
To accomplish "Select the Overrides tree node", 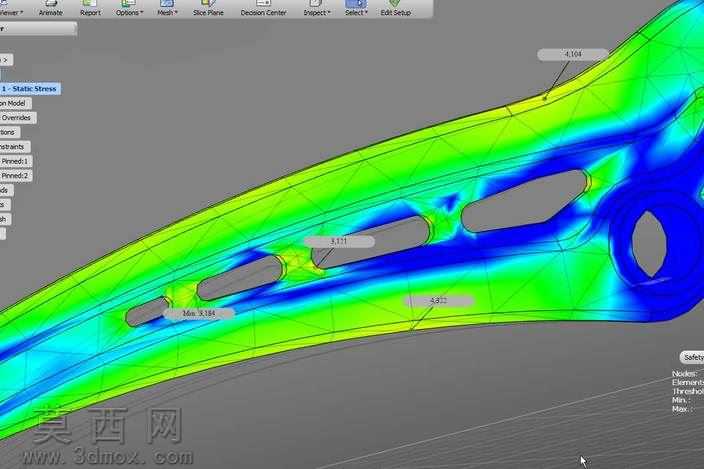I will tap(17, 118).
